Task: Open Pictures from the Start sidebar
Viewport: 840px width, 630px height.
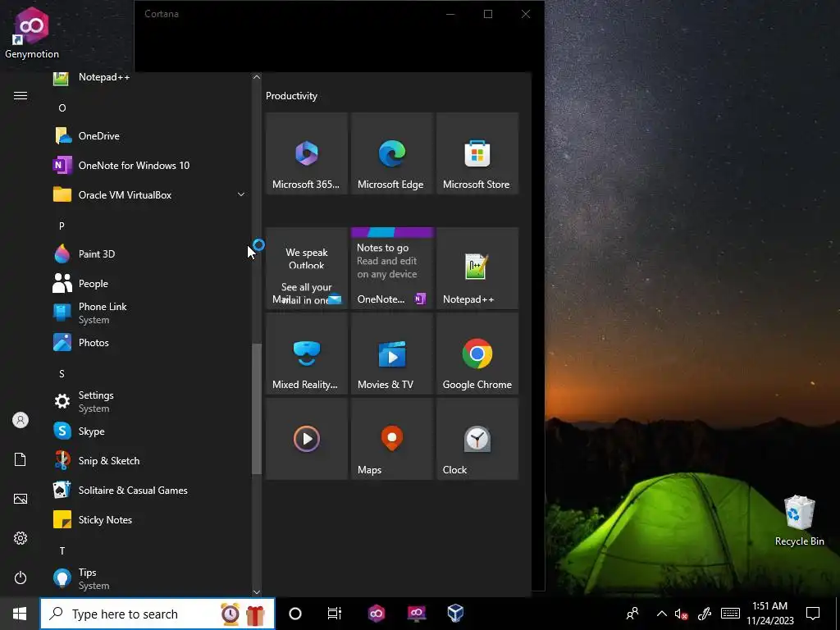Action: coord(21,499)
